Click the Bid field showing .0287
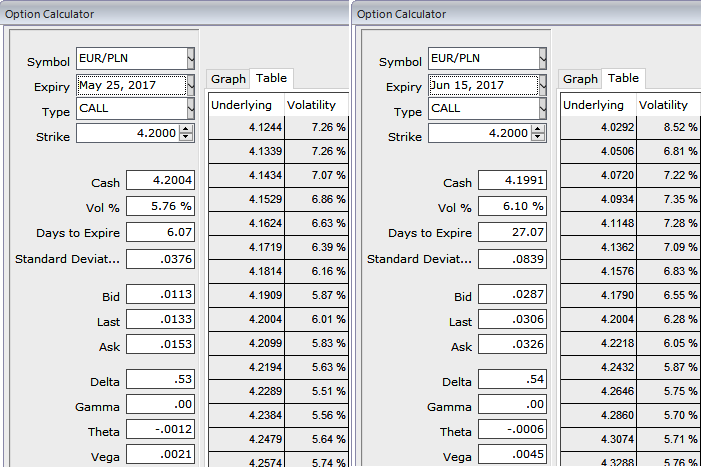Screen dimensions: 702x467 (x=512, y=294)
